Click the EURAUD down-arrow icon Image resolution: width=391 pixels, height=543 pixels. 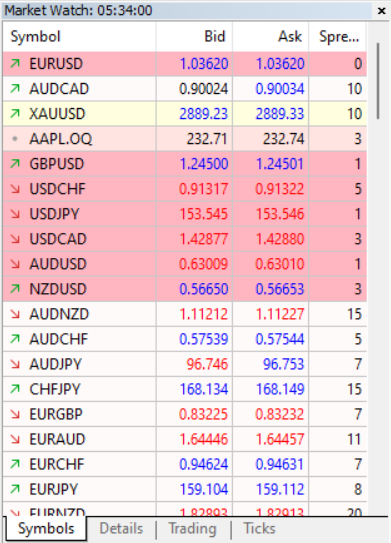click(15, 439)
